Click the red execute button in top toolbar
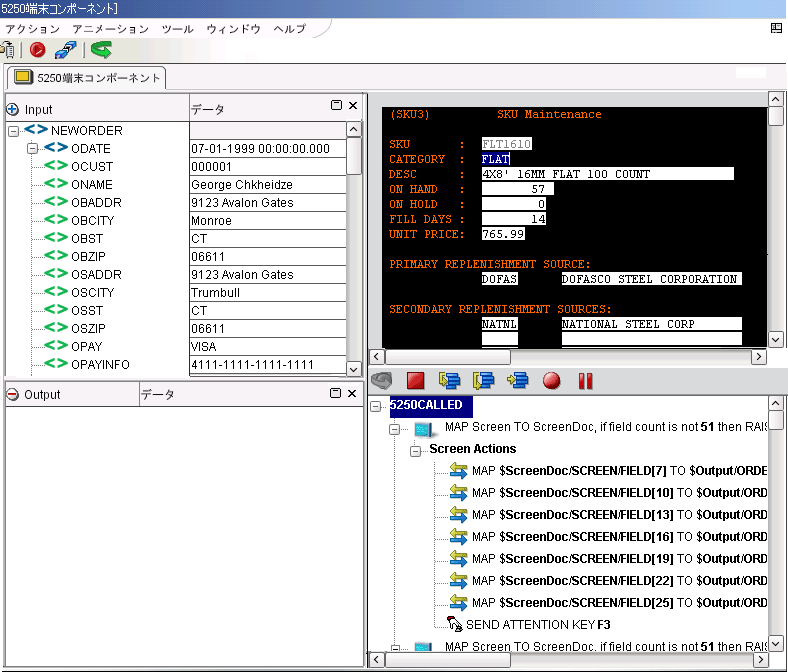788x672 pixels. [38, 49]
